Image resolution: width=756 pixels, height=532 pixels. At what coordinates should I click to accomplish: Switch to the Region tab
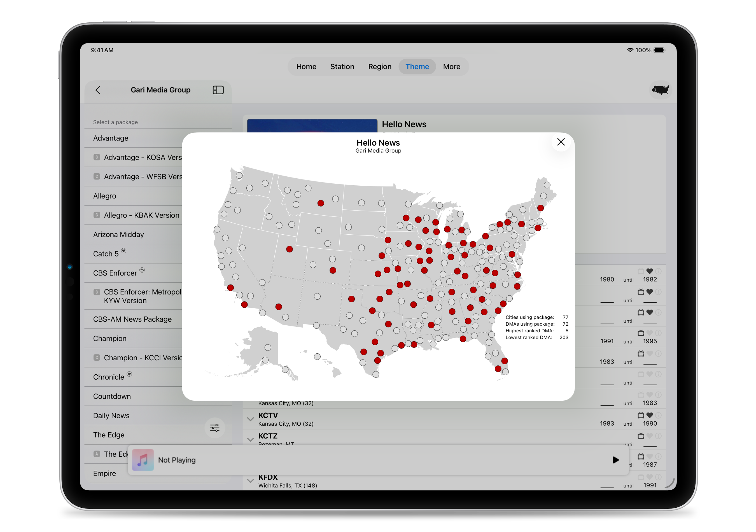click(379, 67)
